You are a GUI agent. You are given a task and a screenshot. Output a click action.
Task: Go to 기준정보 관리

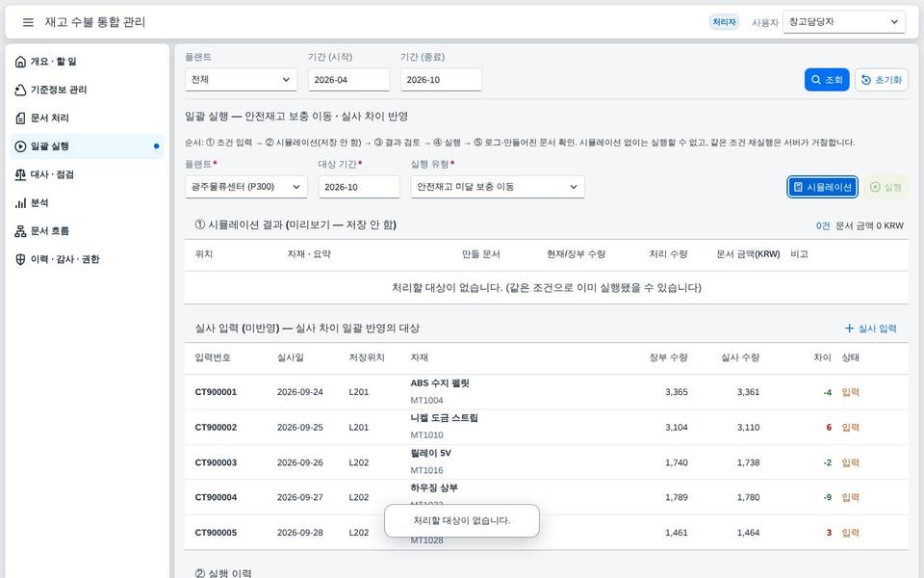click(87, 90)
